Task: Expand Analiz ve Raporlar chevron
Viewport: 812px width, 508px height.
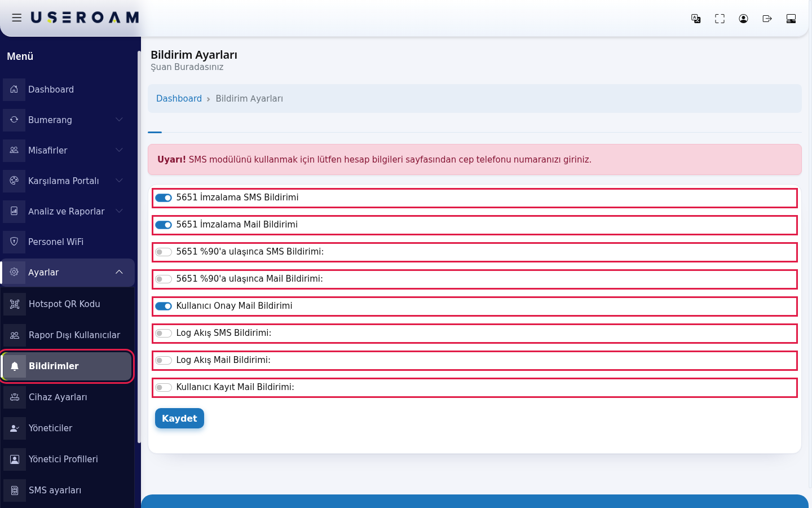Action: coord(119,211)
